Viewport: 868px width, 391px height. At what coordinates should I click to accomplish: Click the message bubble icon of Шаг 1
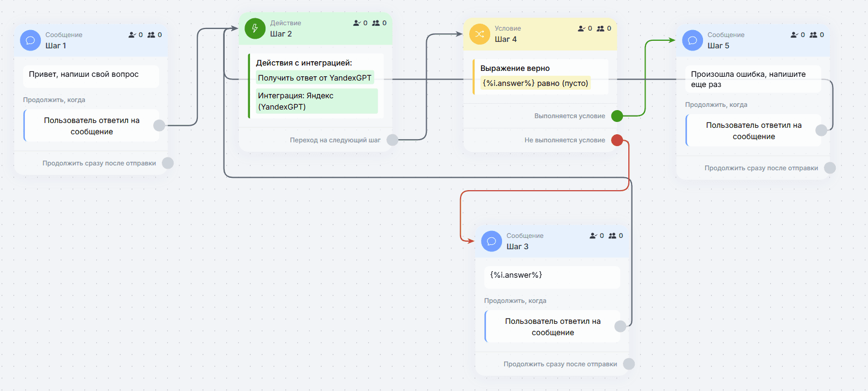(31, 40)
